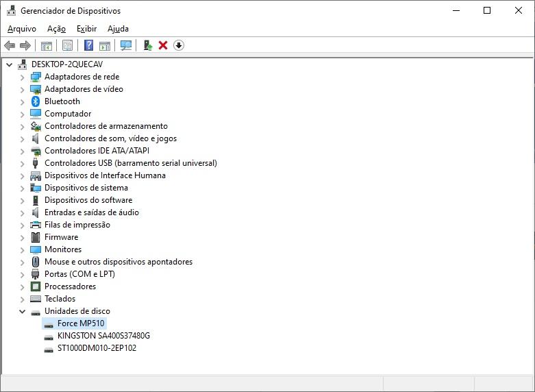Expand Entradas e saídas de áudio
Image resolution: width=535 pixels, height=392 pixels.
click(x=23, y=212)
